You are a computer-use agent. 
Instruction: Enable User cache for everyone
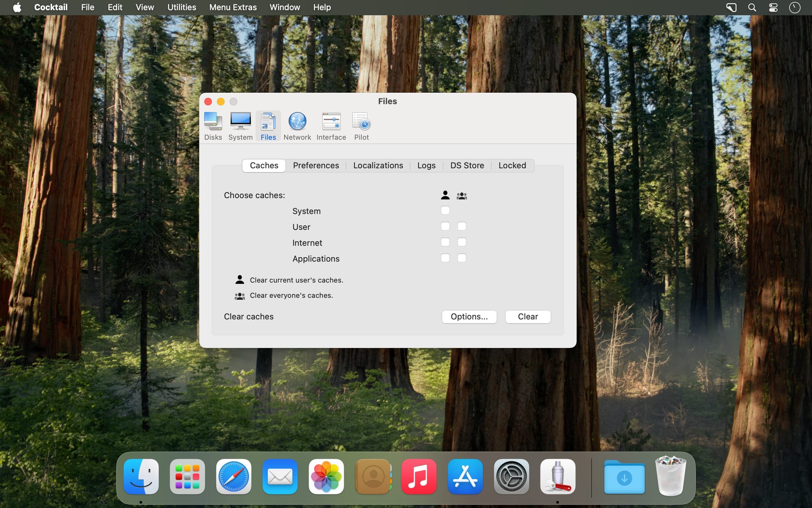(x=462, y=226)
